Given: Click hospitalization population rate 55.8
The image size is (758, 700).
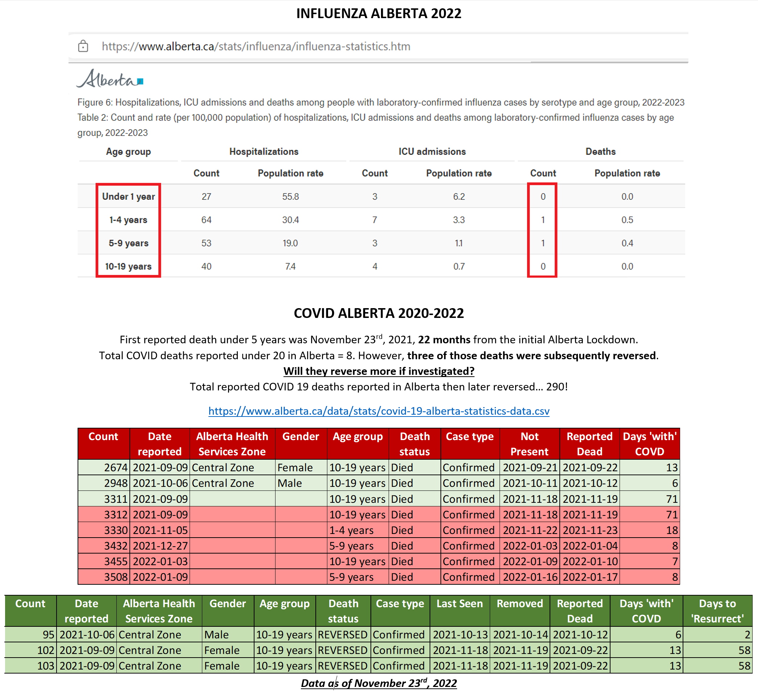Looking at the screenshot, I should point(290,196).
